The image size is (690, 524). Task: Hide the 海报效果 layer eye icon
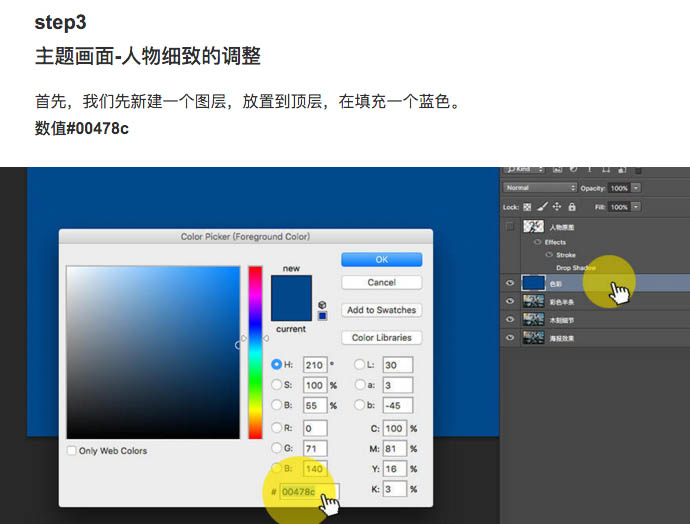click(x=510, y=338)
